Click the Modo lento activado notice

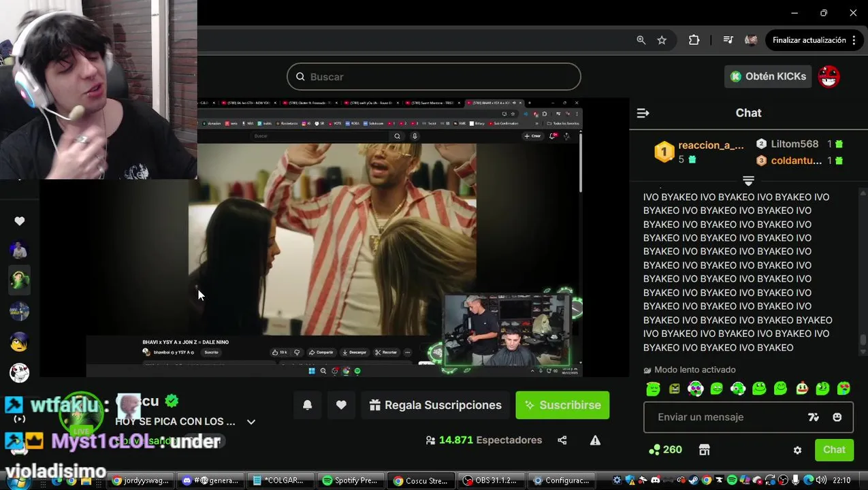coord(690,370)
